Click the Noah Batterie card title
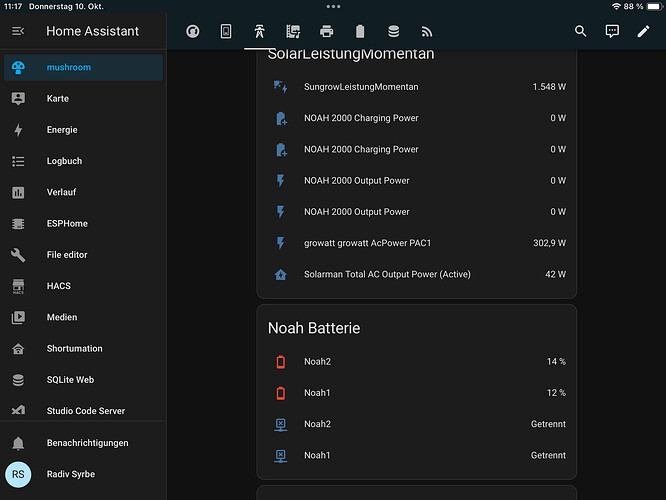Image resolution: width=666 pixels, height=500 pixels. pos(314,328)
